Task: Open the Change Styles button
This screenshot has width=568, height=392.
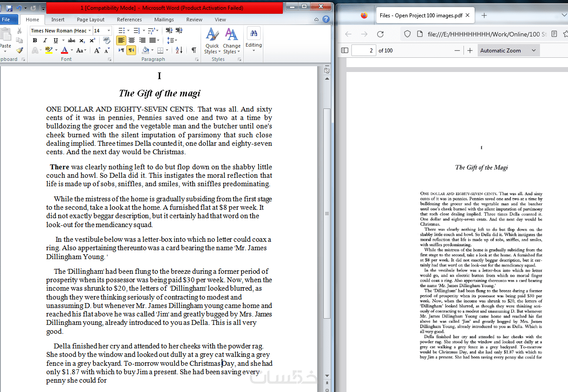Action: [x=231, y=40]
